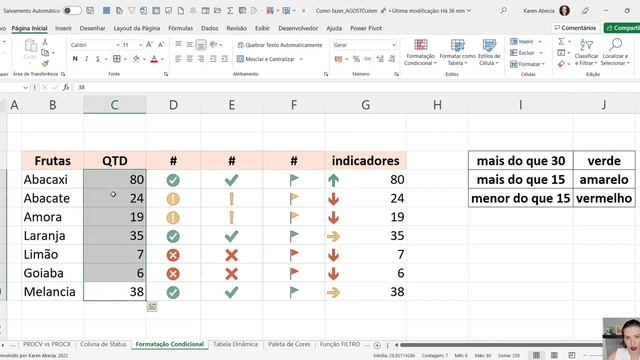Apply percent style

pos(356,59)
